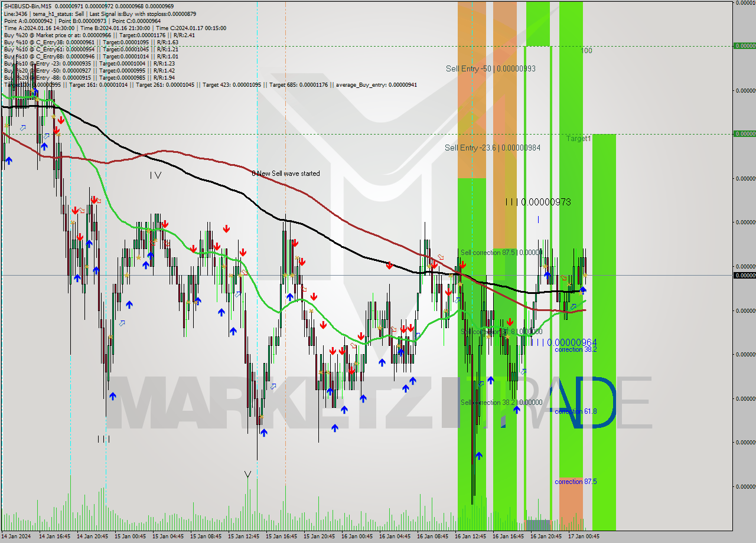The width and height of the screenshot is (756, 543).
Task: Click the blue 'correction 38.2' label
Action: [x=576, y=349]
